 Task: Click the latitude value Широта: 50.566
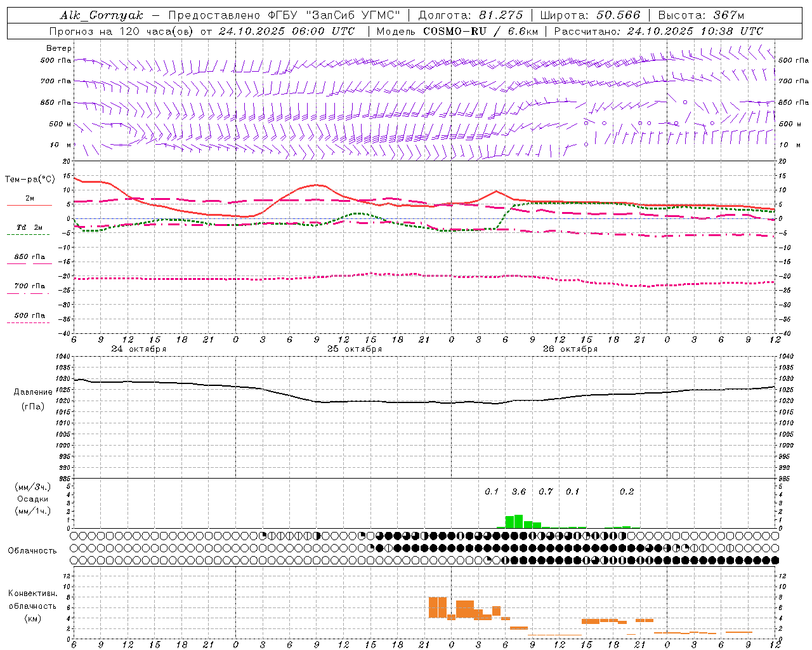[x=590, y=15]
